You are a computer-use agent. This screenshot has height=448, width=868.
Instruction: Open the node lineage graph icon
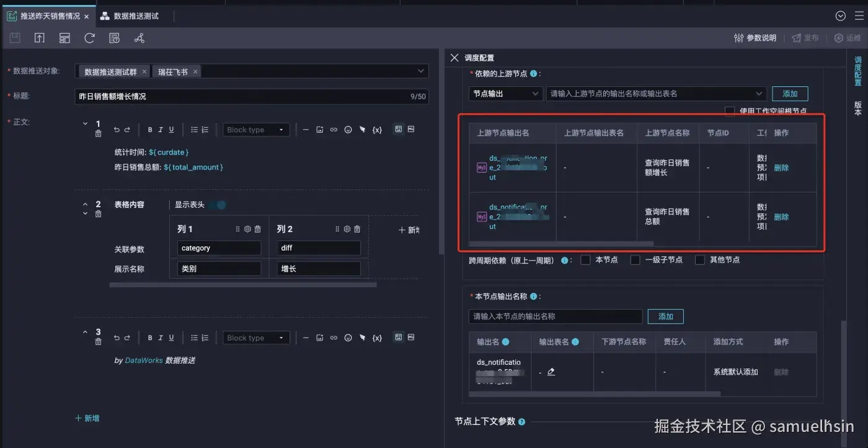[x=139, y=38]
